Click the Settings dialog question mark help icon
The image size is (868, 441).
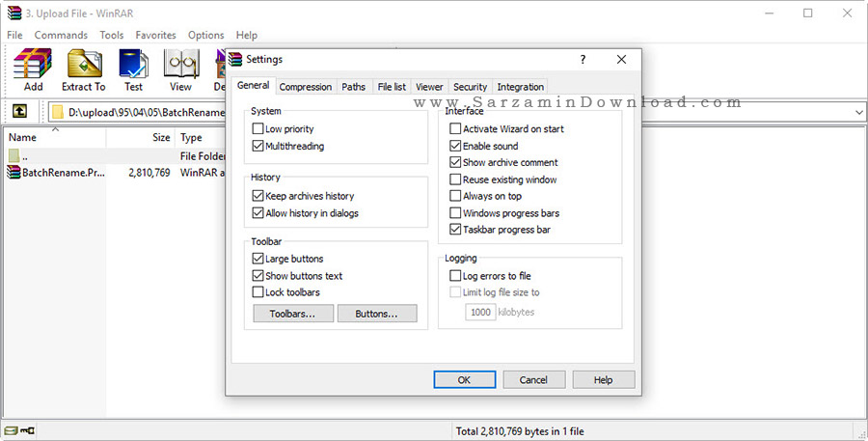pyautogui.click(x=583, y=59)
